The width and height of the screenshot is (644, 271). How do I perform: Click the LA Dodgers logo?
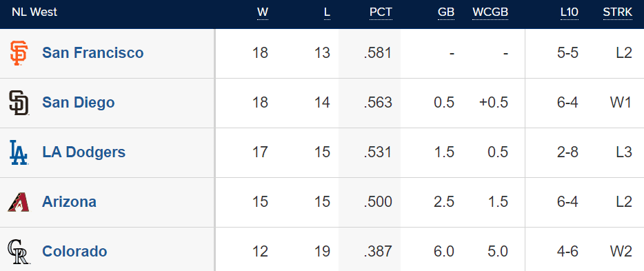coord(19,152)
